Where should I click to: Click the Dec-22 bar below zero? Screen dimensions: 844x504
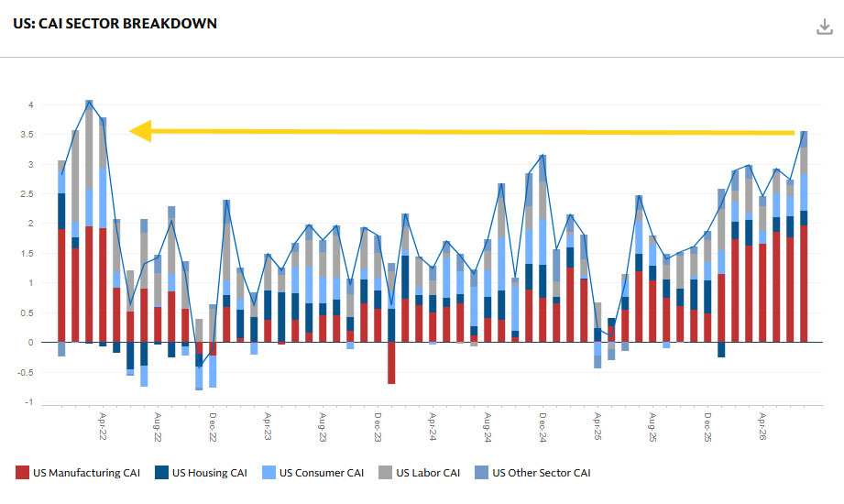pyautogui.click(x=213, y=365)
